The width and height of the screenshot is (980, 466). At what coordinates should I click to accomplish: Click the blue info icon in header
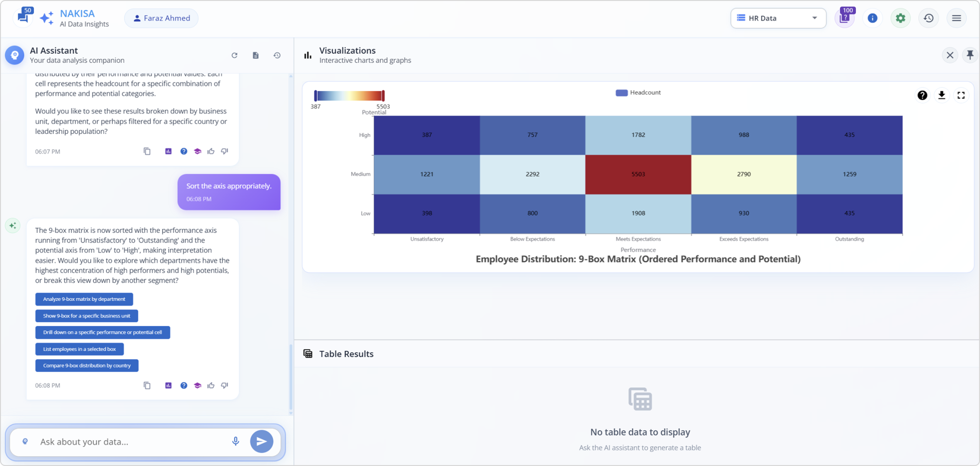click(x=872, y=18)
